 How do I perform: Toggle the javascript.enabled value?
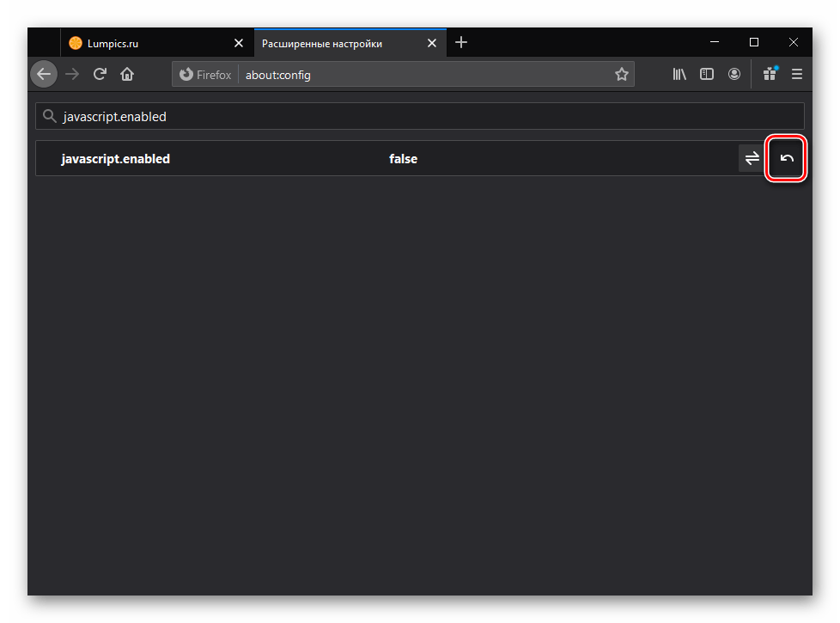pos(752,158)
